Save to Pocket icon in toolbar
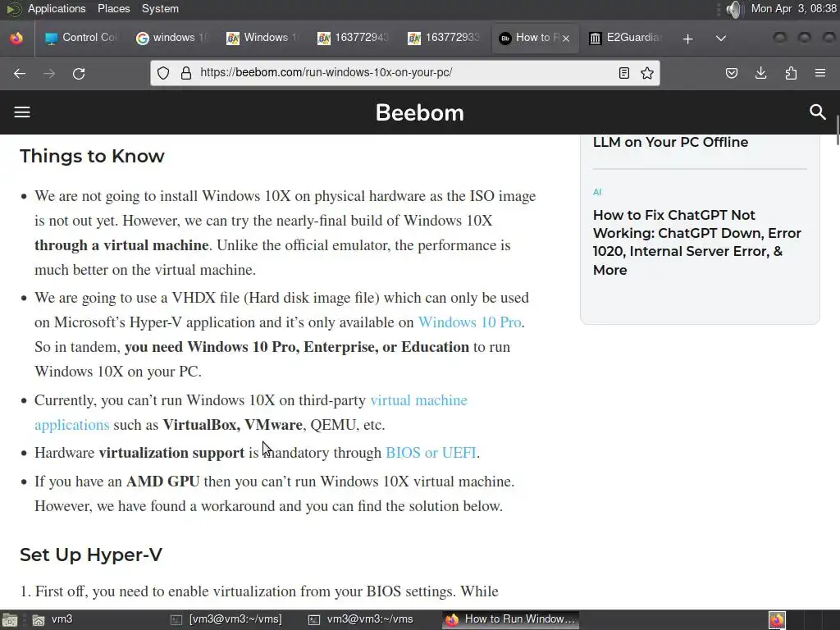This screenshot has height=630, width=840. click(x=731, y=73)
